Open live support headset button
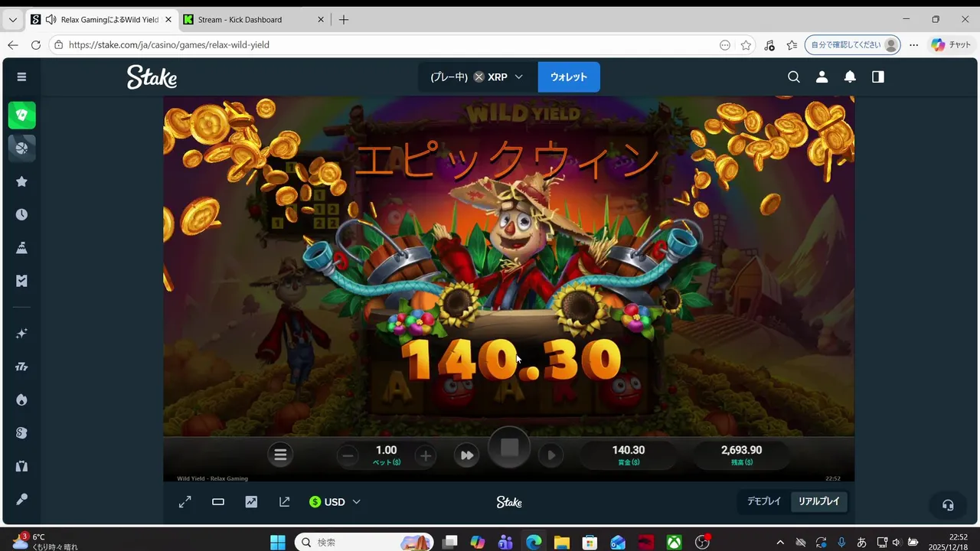The width and height of the screenshot is (980, 551). 948,504
